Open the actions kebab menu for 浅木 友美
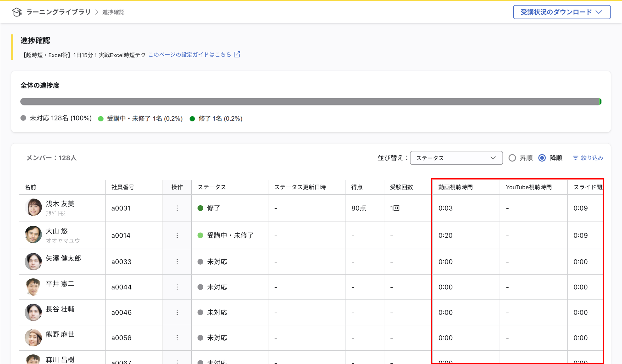 tap(177, 208)
